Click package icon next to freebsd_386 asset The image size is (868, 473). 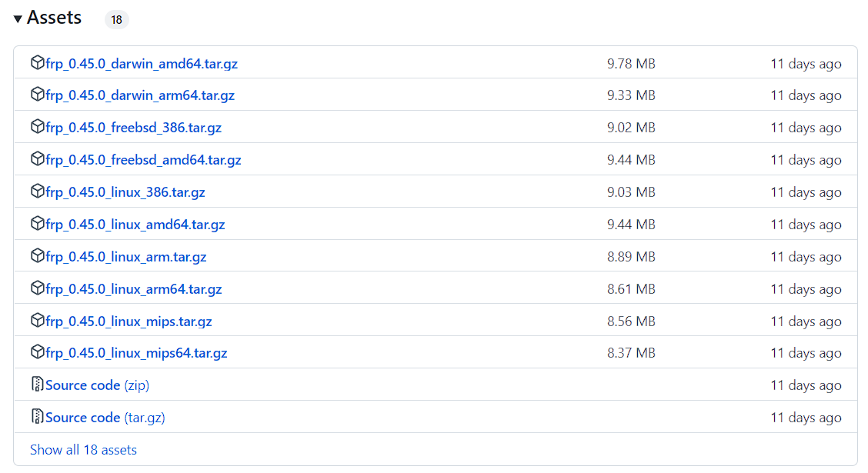[37, 127]
